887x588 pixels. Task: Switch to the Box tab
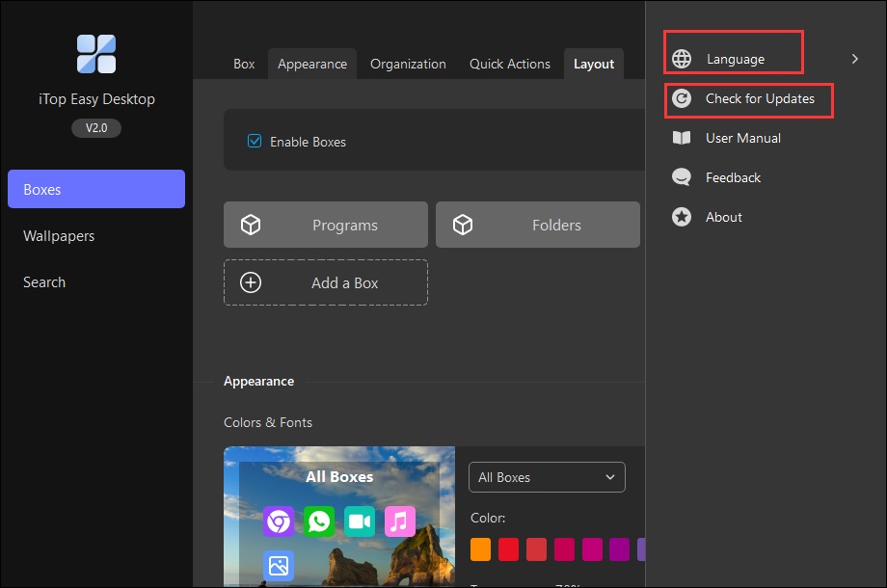pyautogui.click(x=244, y=64)
